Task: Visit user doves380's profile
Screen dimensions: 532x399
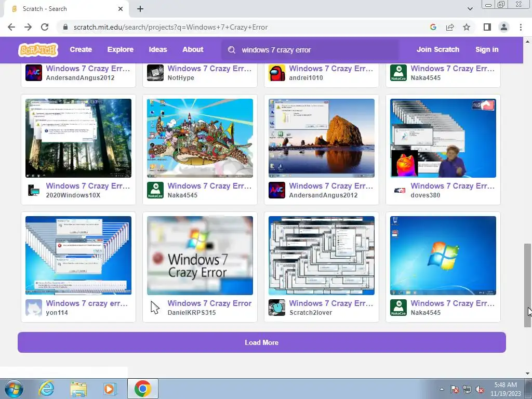Action: coord(425,195)
